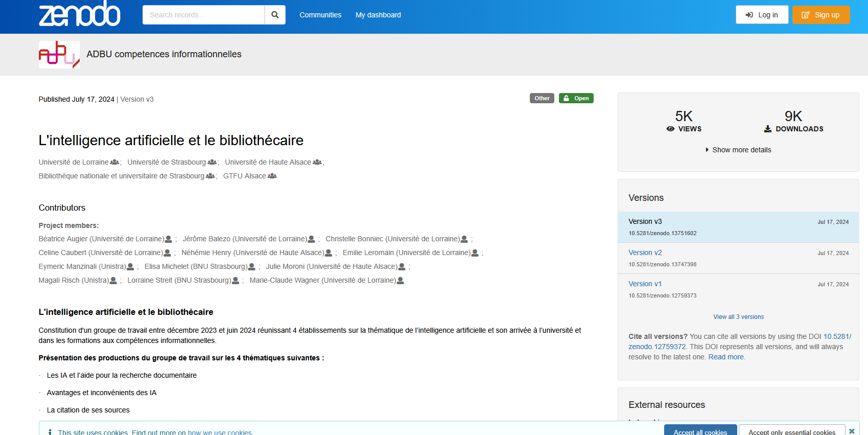Dismiss the cookie banner with the X
This screenshot has width=868, height=435.
coord(852,431)
